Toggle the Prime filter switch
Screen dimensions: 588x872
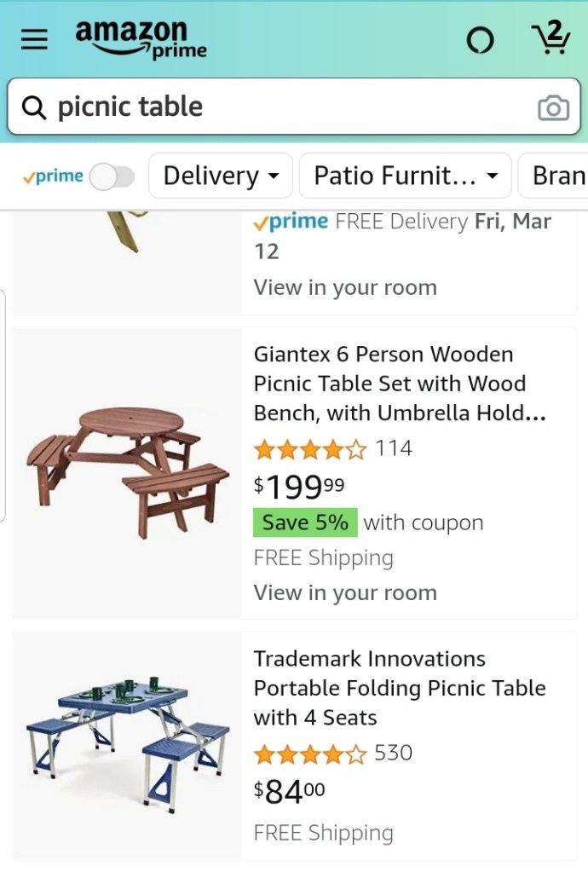coord(112,176)
